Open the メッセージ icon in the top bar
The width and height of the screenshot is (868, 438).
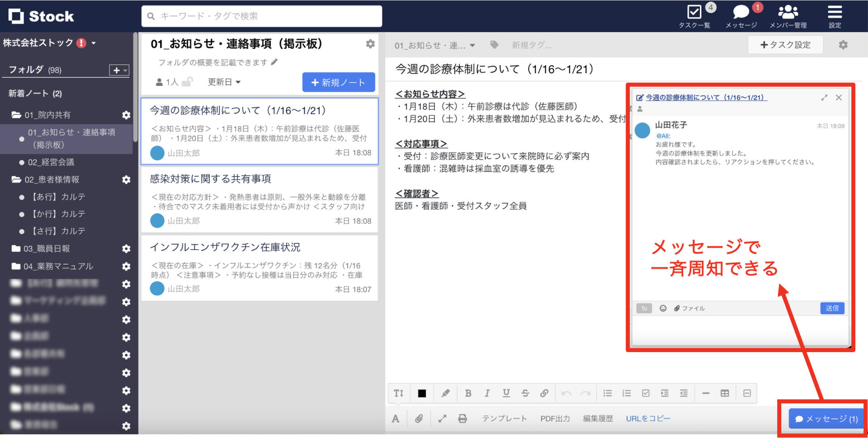pyautogui.click(x=741, y=13)
